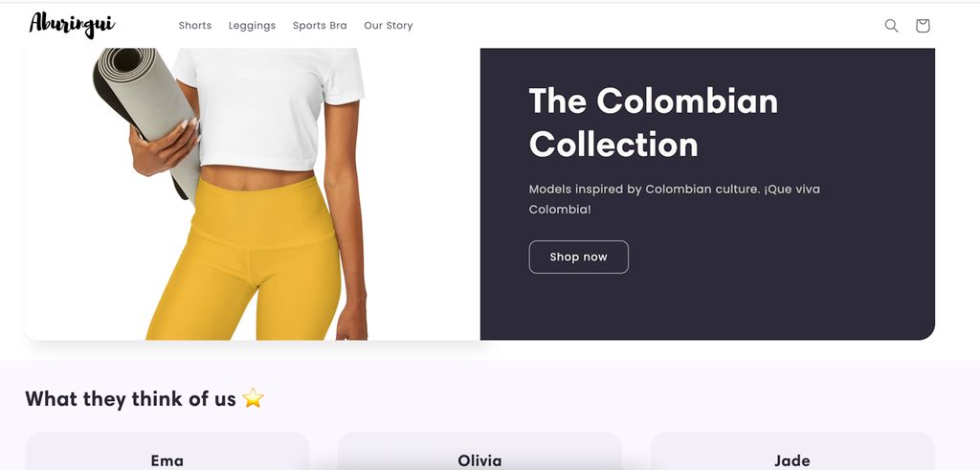This screenshot has height=470, width=980.
Task: Select the Ema testimonial card
Action: pos(167,451)
